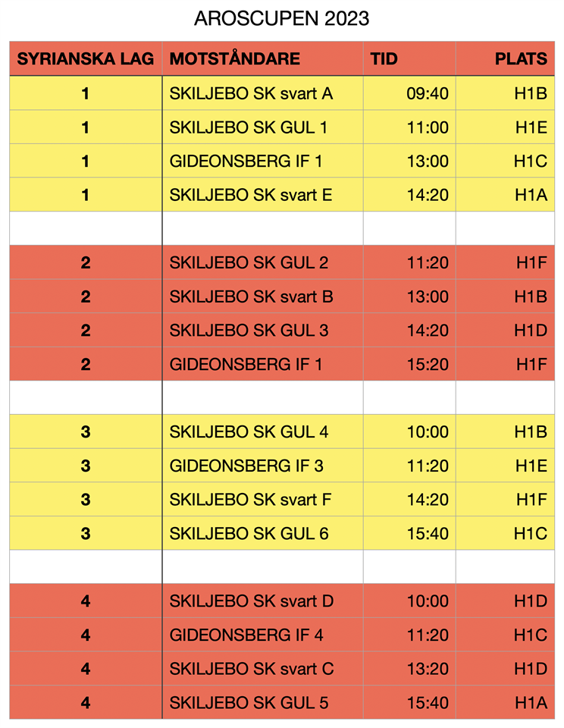Click the SKILJEBO SK svart E cell
Screen dimensions: 564x728
pyautogui.click(x=251, y=195)
